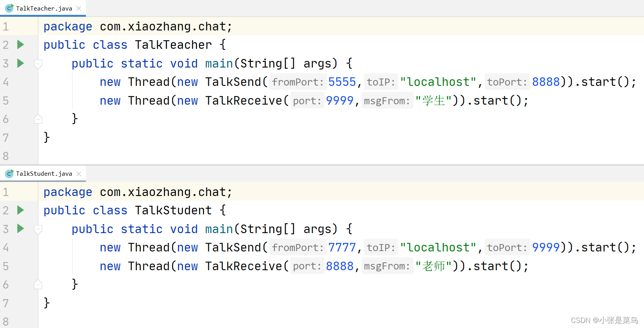Collapse main method fold in TalkTeacher editor

(x=38, y=64)
